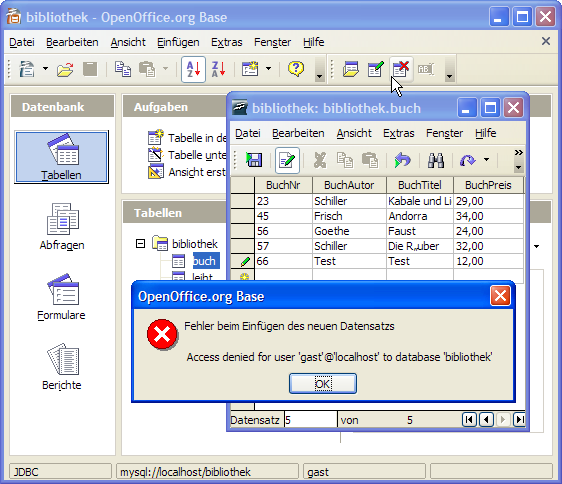The width and height of the screenshot is (562, 484).
Task: Open Hilfe menu in buch table window
Action: point(486,133)
